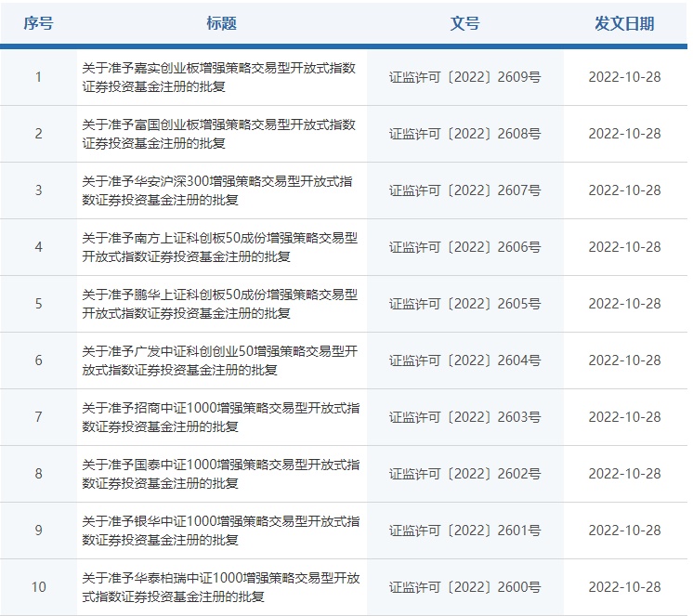
Task: Open the 国泰中证1000增强策略 approval title
Action: tap(220, 474)
